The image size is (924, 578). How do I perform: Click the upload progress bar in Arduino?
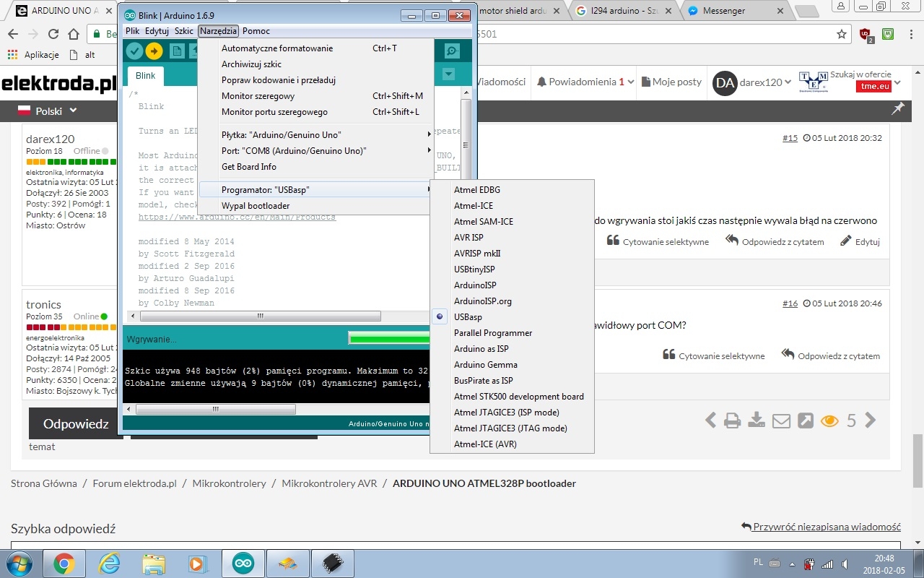tap(389, 338)
